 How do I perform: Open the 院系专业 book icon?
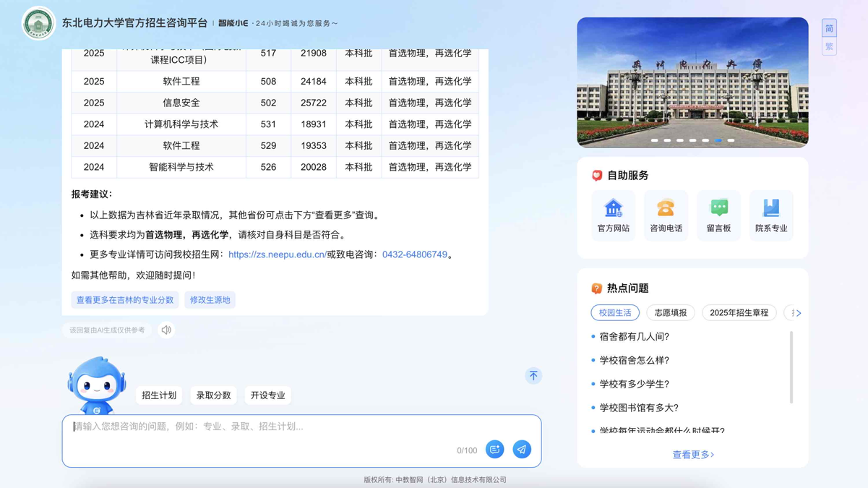pyautogui.click(x=771, y=215)
